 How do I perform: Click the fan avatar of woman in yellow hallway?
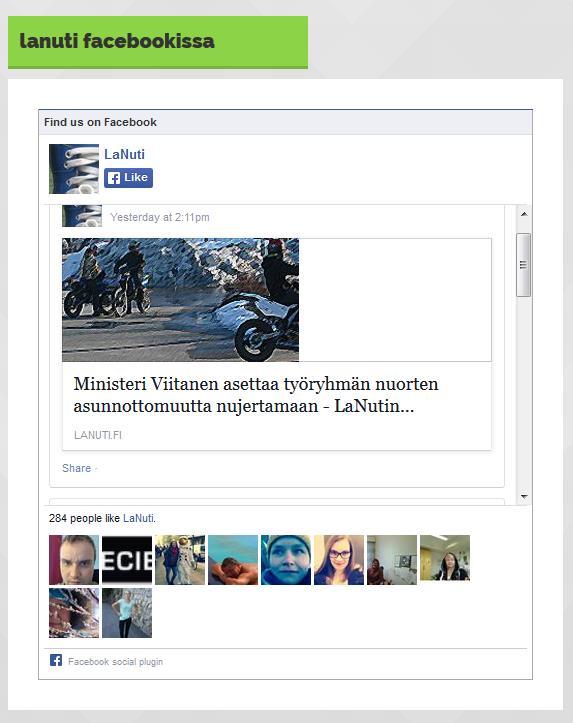[x=445, y=558]
